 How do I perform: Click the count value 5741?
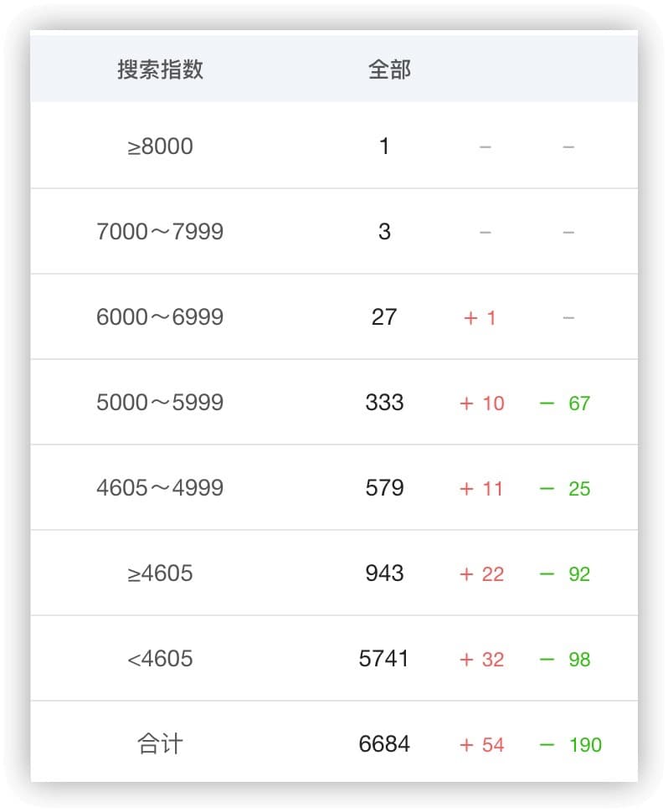[384, 659]
